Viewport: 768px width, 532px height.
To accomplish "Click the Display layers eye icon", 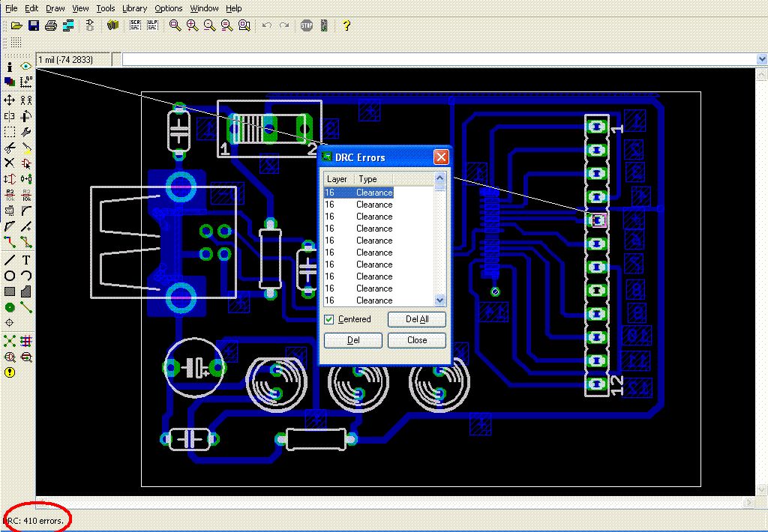I will (x=26, y=66).
